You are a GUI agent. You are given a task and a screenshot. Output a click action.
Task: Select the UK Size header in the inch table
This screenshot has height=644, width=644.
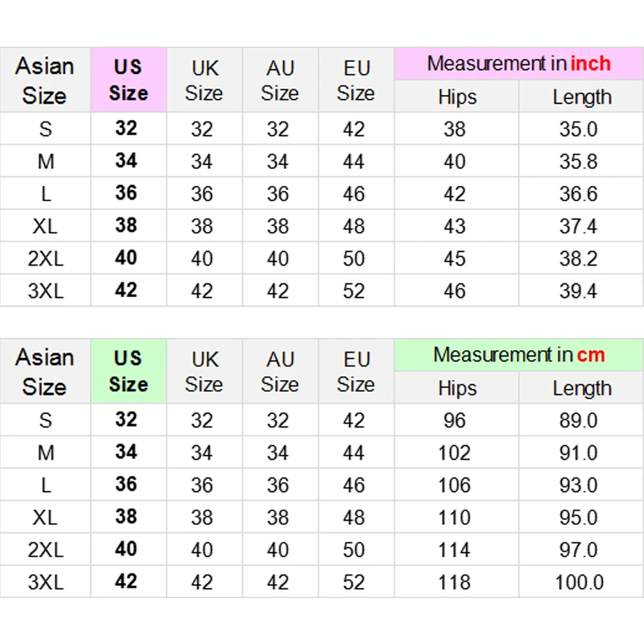click(x=204, y=80)
